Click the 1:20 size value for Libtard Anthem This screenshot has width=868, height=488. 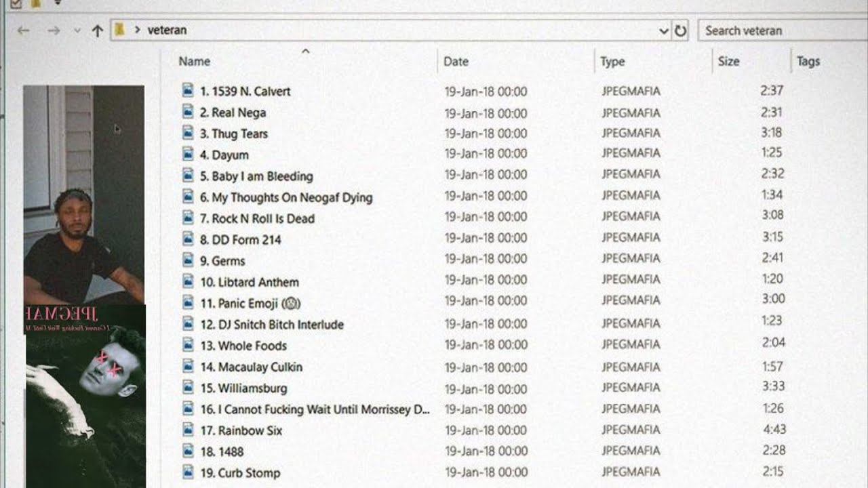tap(772, 279)
